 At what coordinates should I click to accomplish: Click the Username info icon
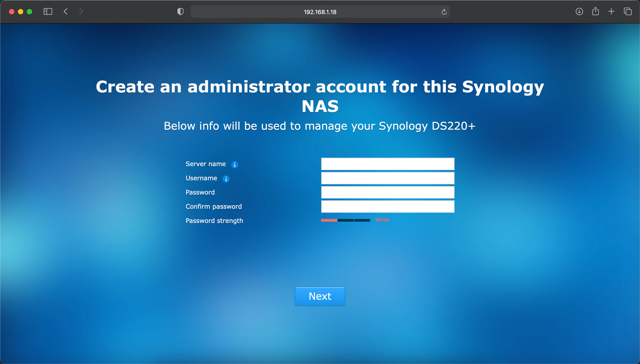[226, 179]
